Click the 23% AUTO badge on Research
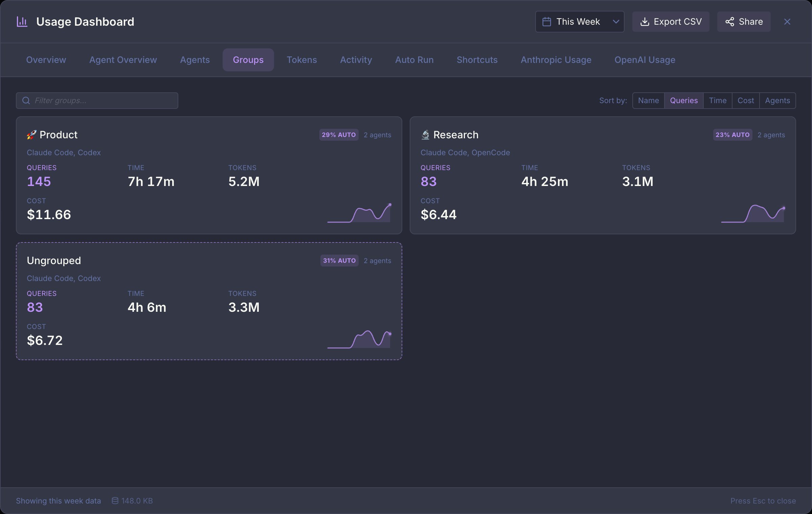 coord(732,135)
